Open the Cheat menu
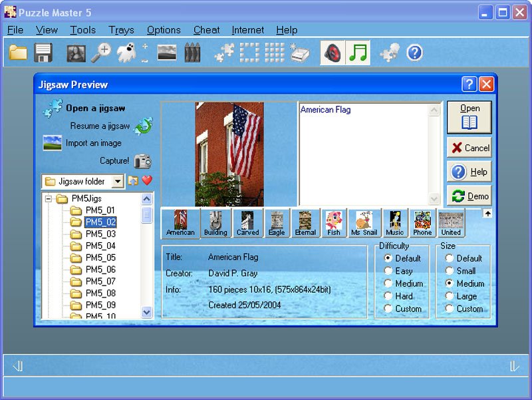This screenshot has height=400, width=532. pyautogui.click(x=206, y=30)
